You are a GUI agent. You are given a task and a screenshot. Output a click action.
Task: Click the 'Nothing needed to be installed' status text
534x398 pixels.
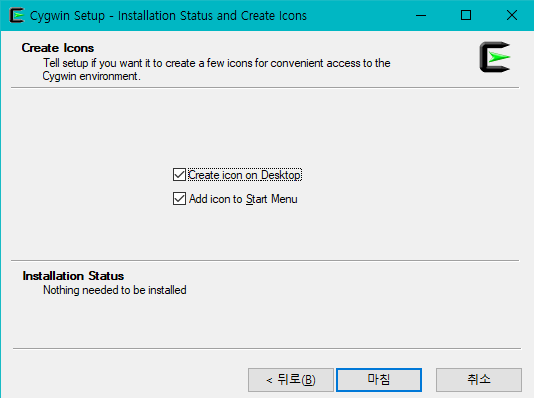coord(115,290)
